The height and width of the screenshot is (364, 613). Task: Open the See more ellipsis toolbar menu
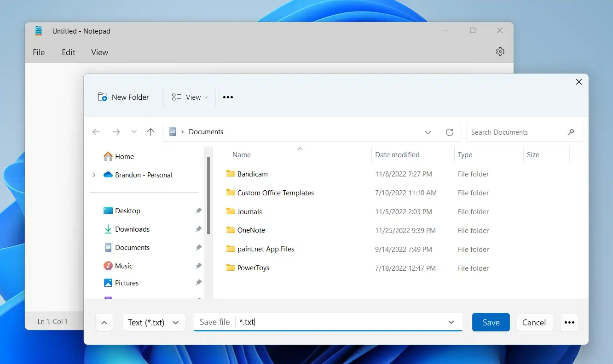pyautogui.click(x=228, y=97)
